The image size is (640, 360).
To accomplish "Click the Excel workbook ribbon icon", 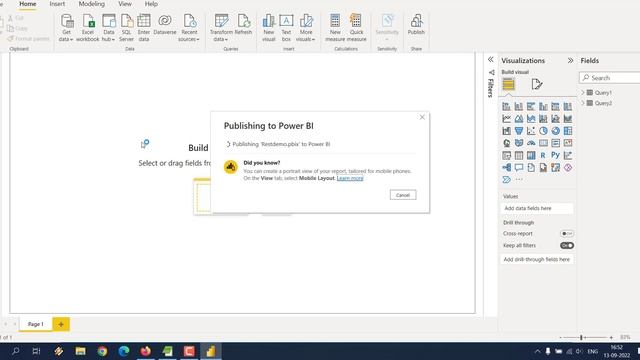I will (x=87, y=28).
